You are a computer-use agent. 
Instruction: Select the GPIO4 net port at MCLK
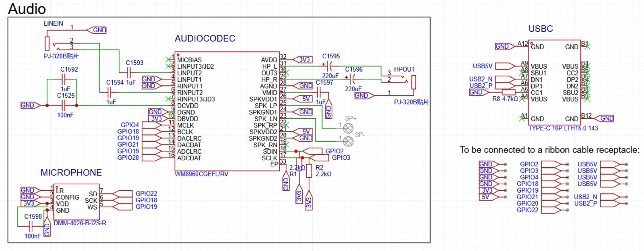pos(152,125)
